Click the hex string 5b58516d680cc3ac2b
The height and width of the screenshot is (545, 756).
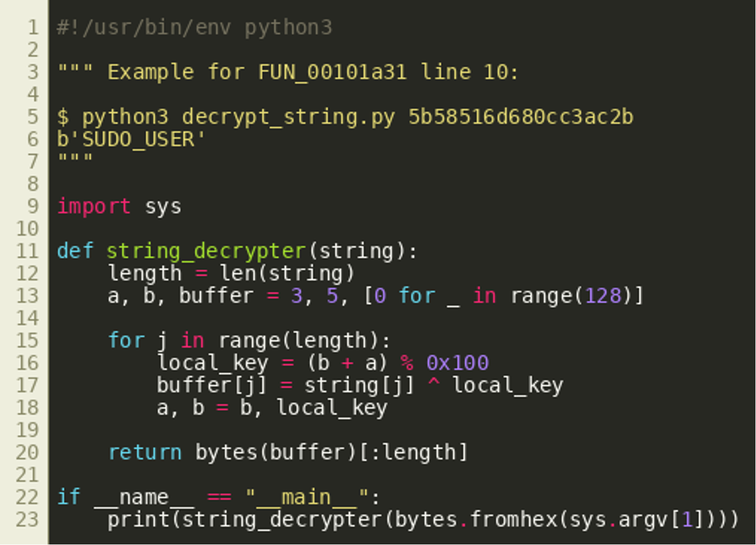pyautogui.click(x=520, y=117)
